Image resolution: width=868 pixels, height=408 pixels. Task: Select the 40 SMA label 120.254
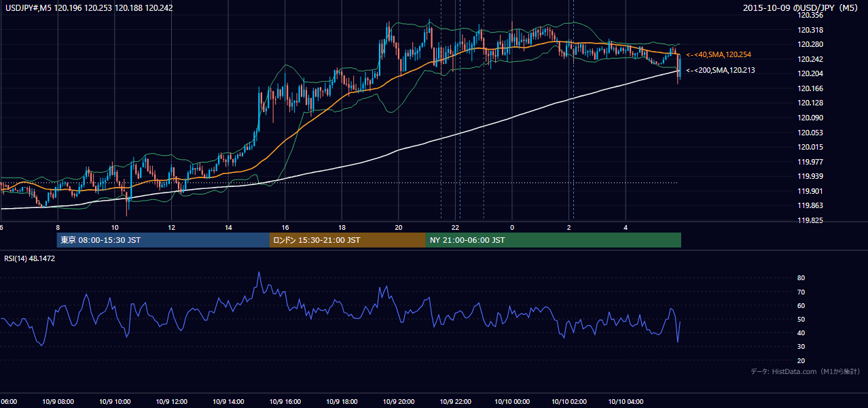pyautogui.click(x=719, y=54)
